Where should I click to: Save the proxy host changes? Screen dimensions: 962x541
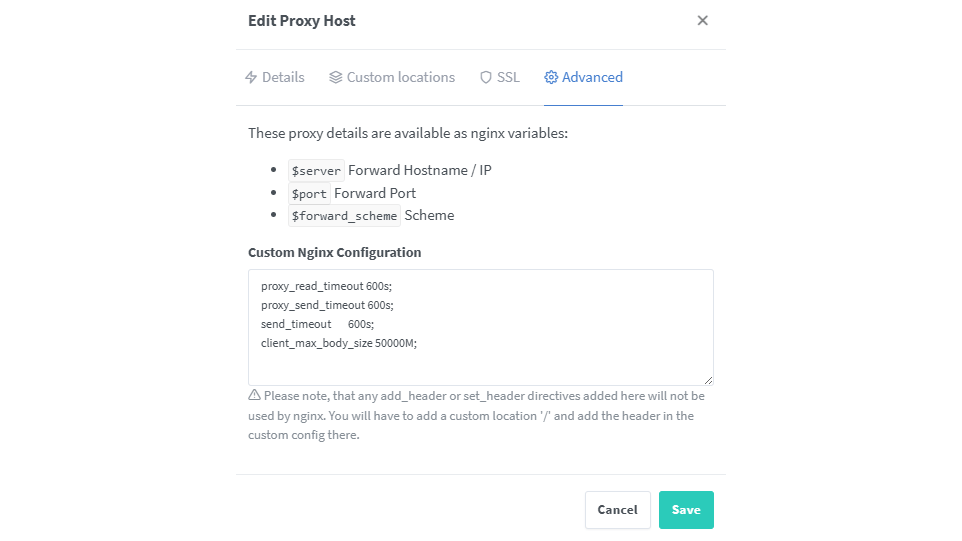686,510
